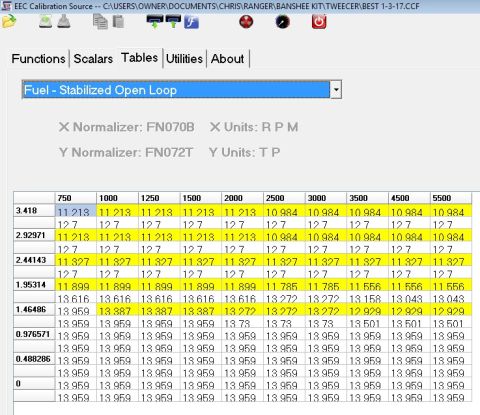Select 10.984 cell in row 2.92971, column 2500
The height and width of the screenshot is (415, 480).
click(x=284, y=236)
